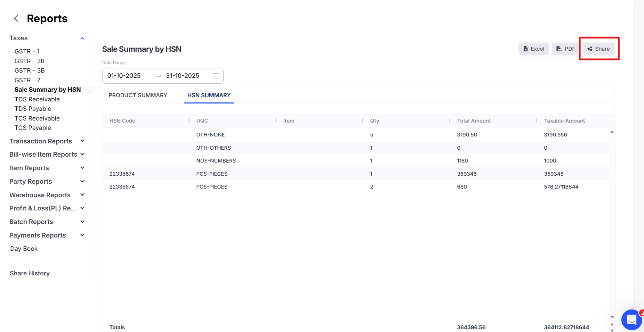The image size is (644, 332).
Task: Open the date range calendar icon
Action: 216,76
